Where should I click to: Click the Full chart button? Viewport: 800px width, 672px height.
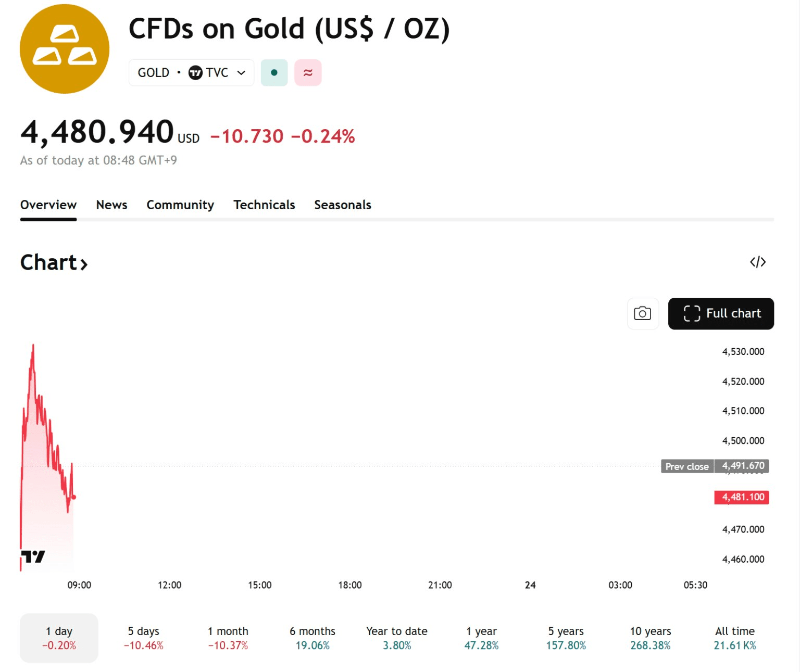click(x=721, y=313)
